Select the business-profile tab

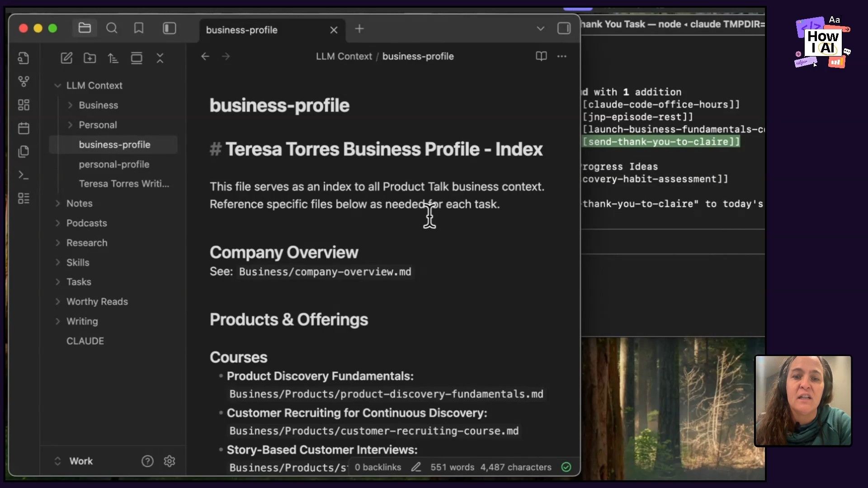272,30
